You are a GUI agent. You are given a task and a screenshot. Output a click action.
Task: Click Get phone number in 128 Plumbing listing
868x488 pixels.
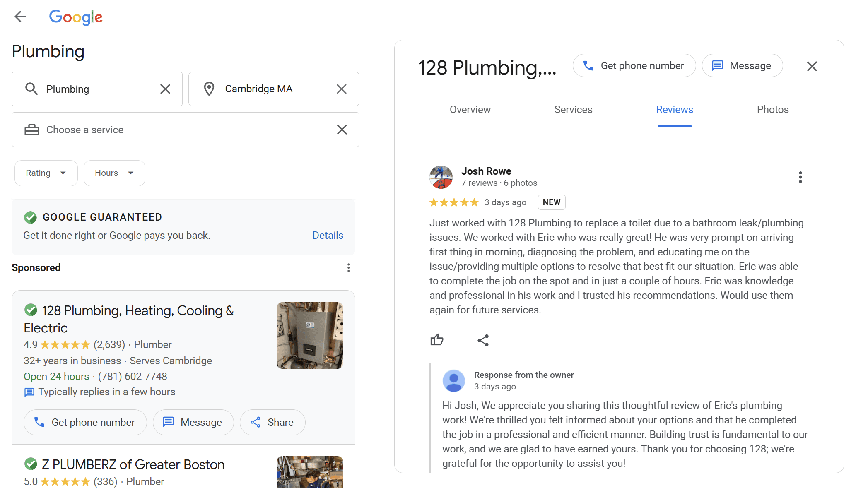[x=85, y=422]
